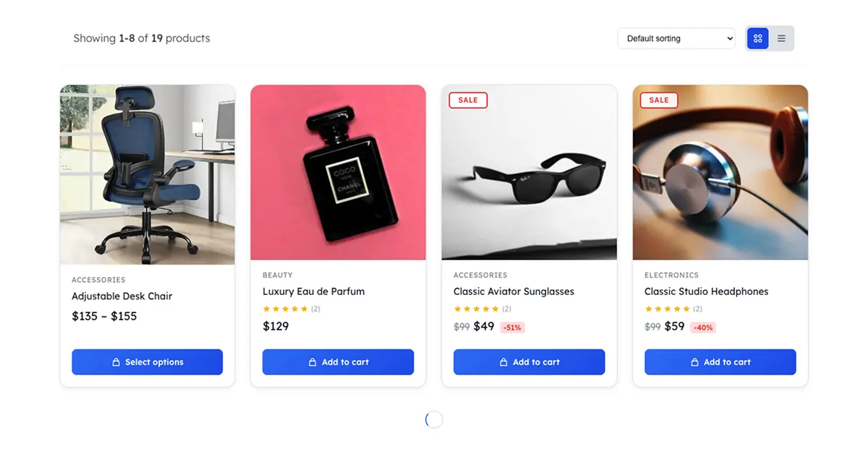
Task: Add Luxury Eau de Parfum to cart
Action: pos(338,362)
